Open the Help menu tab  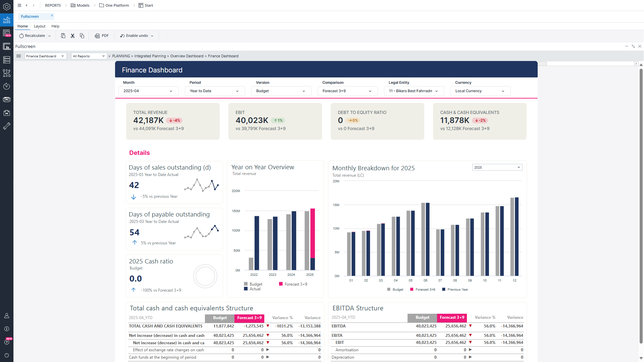55,26
